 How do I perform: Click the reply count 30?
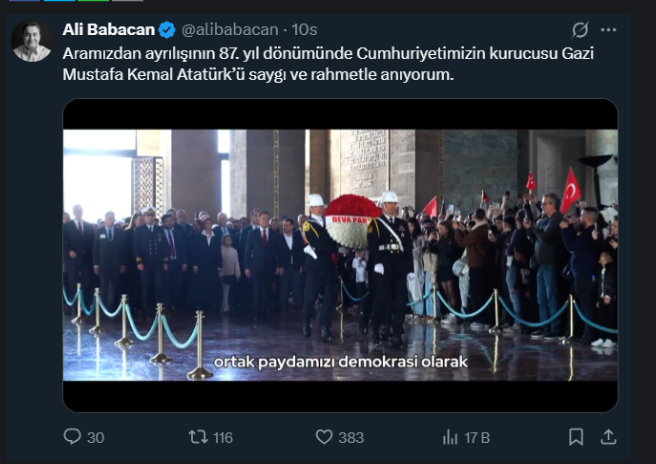coord(95,438)
